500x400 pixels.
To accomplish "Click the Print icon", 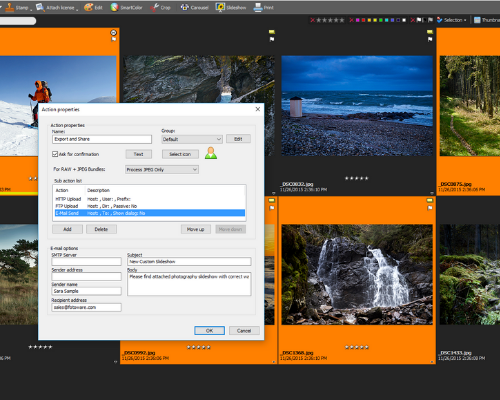I will pyautogui.click(x=258, y=7).
